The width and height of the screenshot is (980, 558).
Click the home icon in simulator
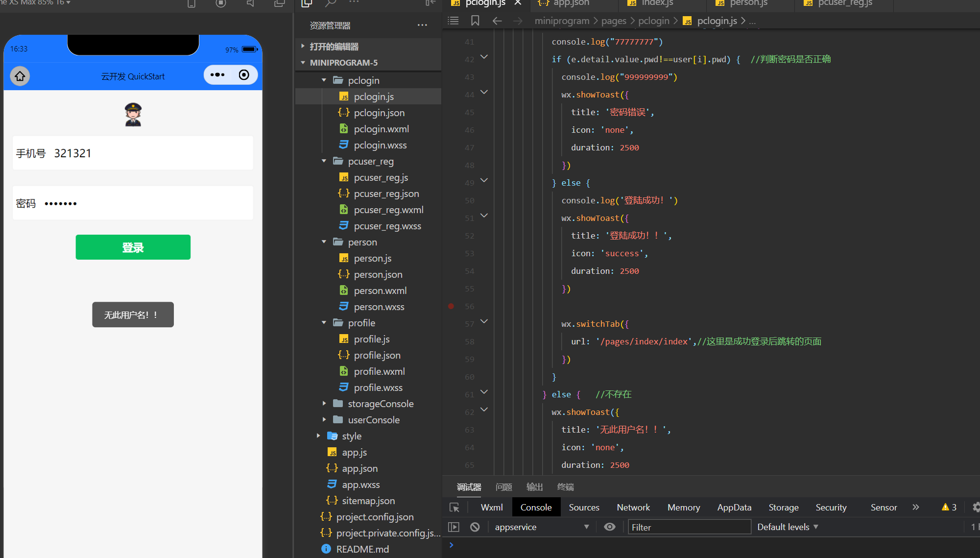(x=20, y=76)
